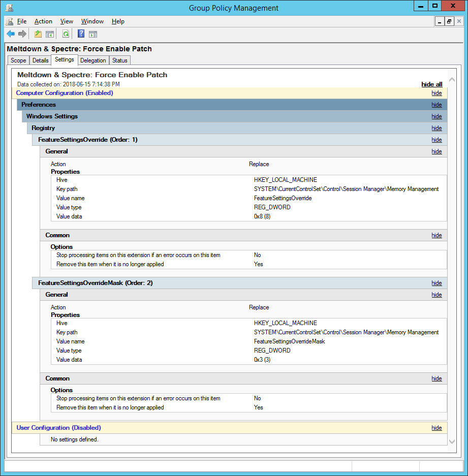The height and width of the screenshot is (476, 468).
Task: Collapse the Preferences section using hide
Action: (436, 105)
